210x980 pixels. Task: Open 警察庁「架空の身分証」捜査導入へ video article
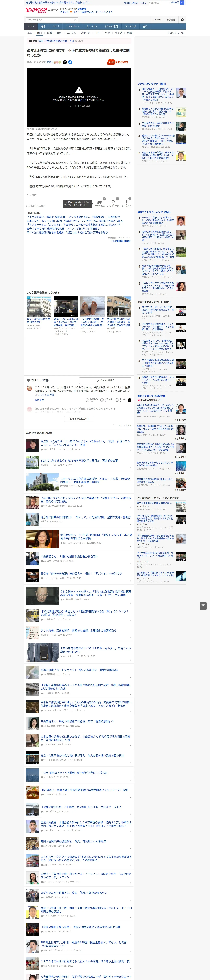tap(81, 573)
